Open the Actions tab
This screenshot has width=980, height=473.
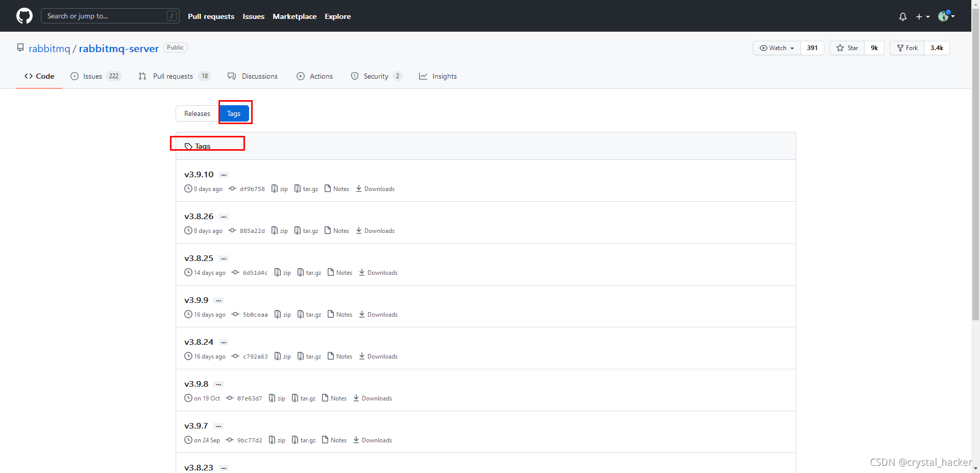click(x=314, y=76)
